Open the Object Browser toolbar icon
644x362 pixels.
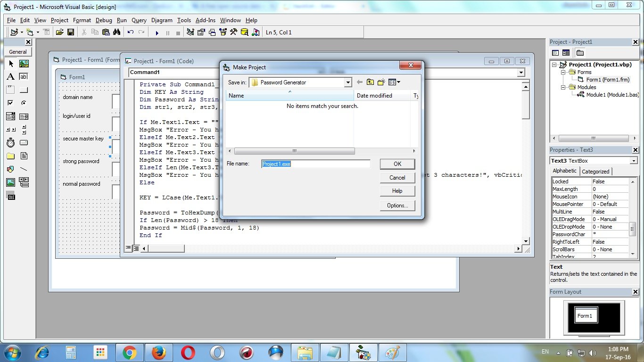[223, 32]
